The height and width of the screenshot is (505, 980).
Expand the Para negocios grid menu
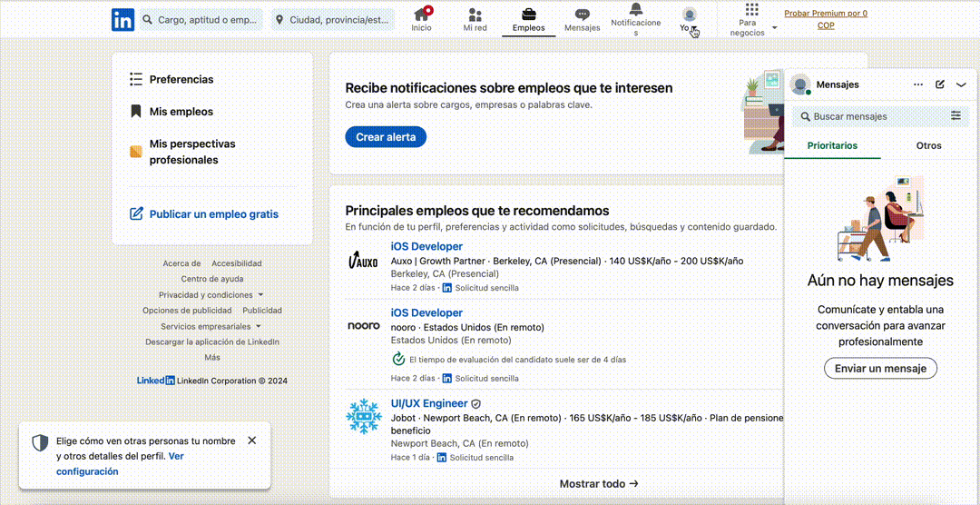click(752, 19)
